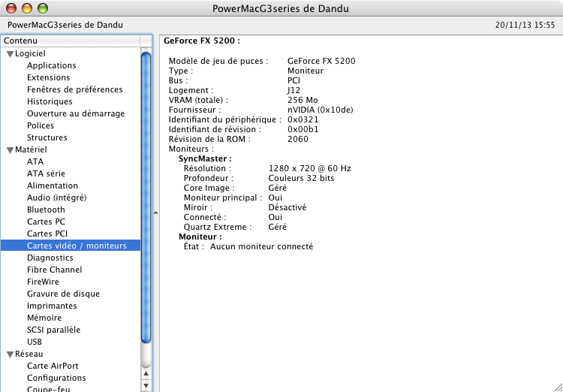Open Gravure de disque entry

(63, 294)
